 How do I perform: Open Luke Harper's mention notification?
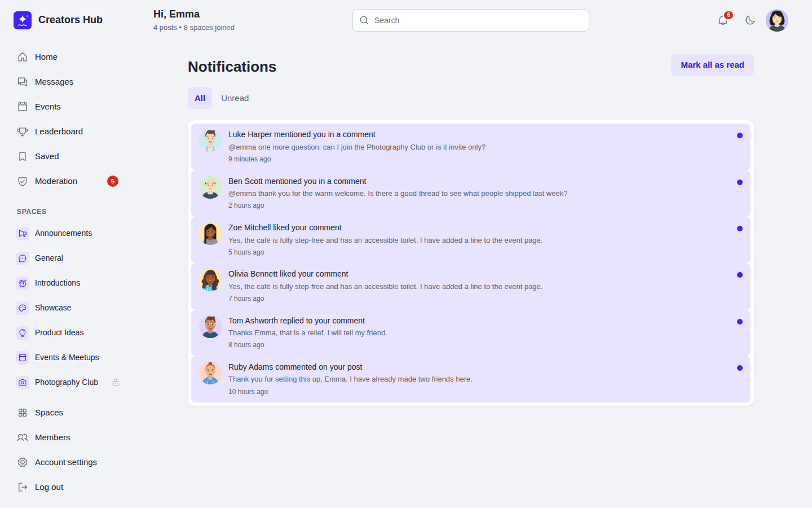point(471,147)
